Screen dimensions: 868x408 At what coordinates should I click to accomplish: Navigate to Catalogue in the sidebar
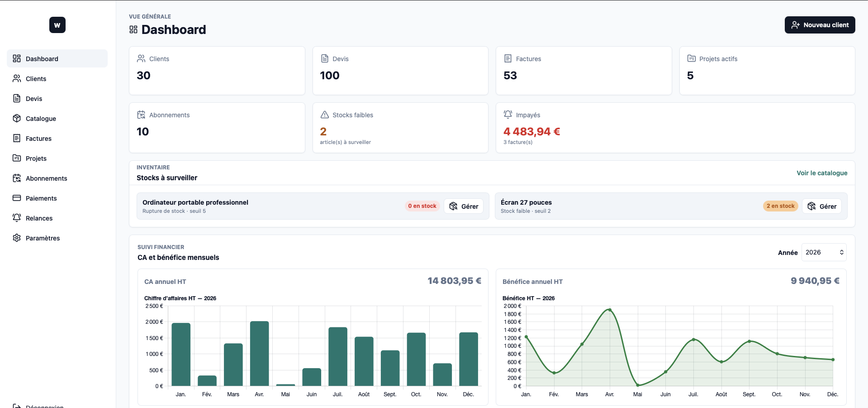tap(57, 118)
